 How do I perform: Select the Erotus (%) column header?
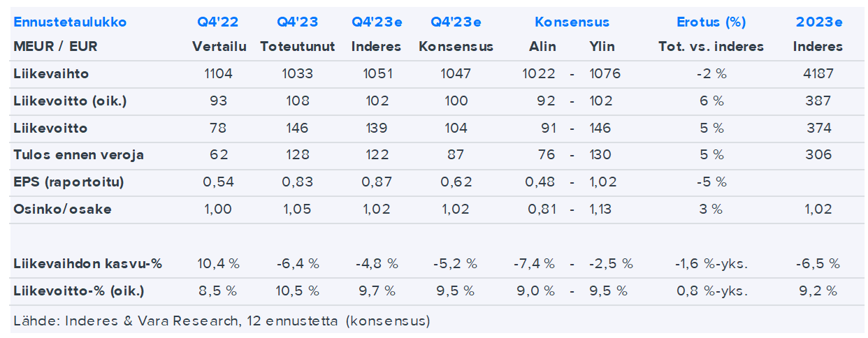[x=711, y=22]
